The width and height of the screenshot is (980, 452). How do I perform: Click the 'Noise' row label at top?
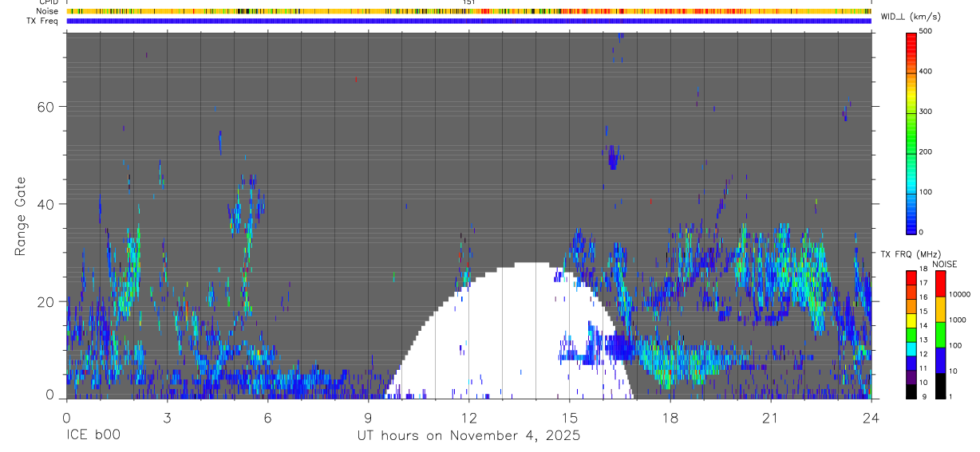(48, 11)
